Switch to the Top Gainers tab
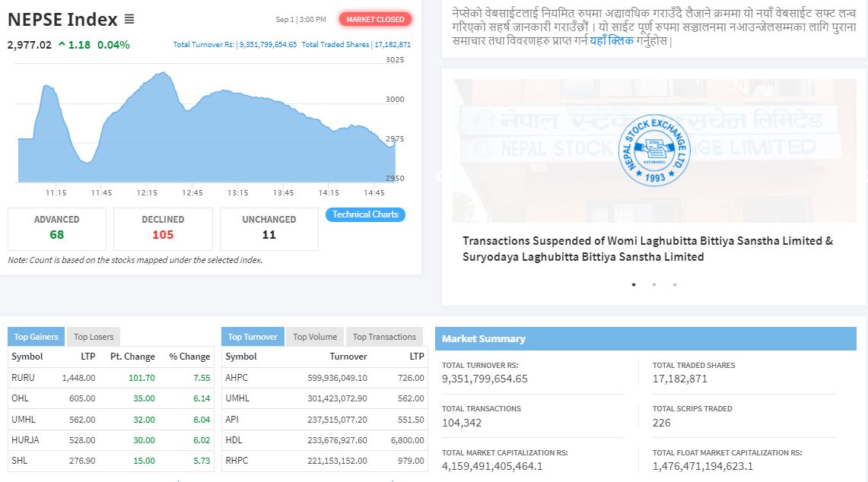868x482 pixels. point(36,337)
